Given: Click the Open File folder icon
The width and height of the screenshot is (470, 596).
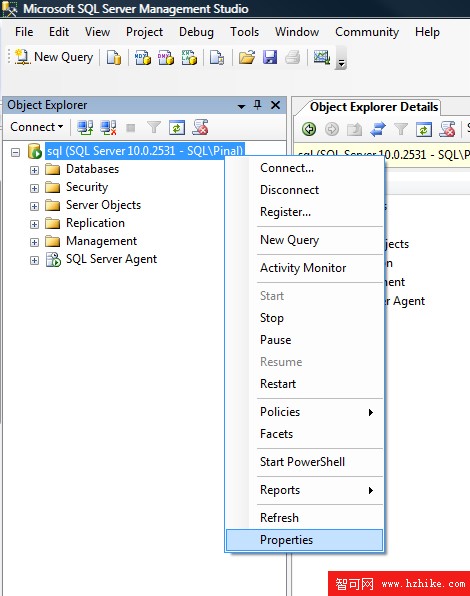Looking at the screenshot, I should [x=247, y=57].
